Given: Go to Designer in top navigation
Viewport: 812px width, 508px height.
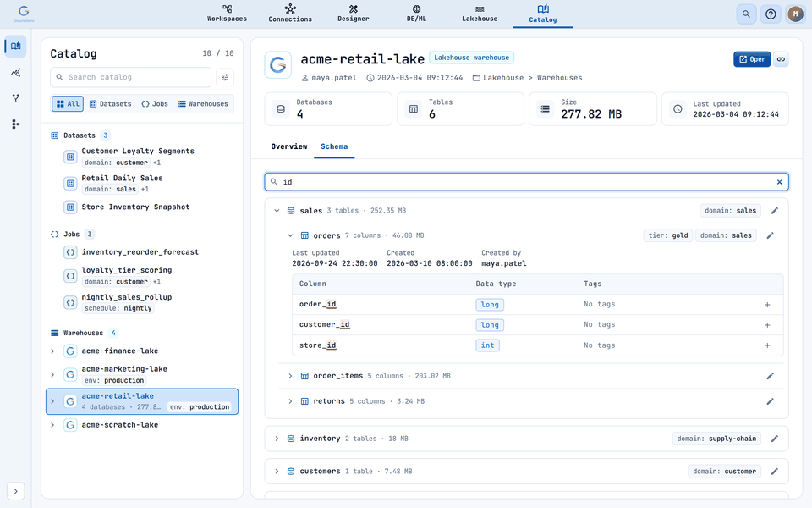Looking at the screenshot, I should coord(354,14).
